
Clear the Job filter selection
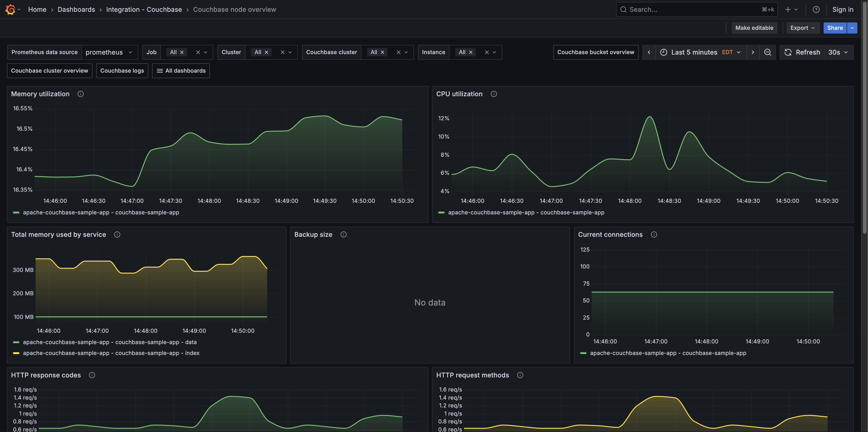pos(198,52)
